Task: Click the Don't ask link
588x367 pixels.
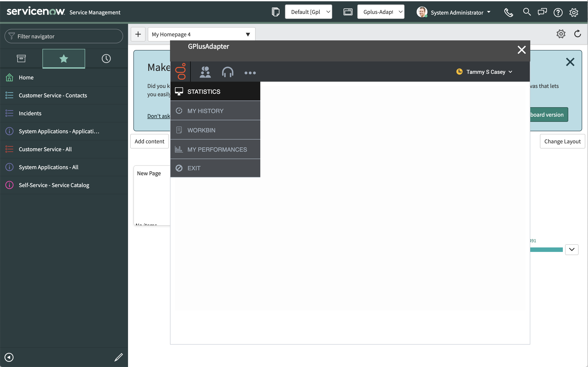Action: [159, 116]
